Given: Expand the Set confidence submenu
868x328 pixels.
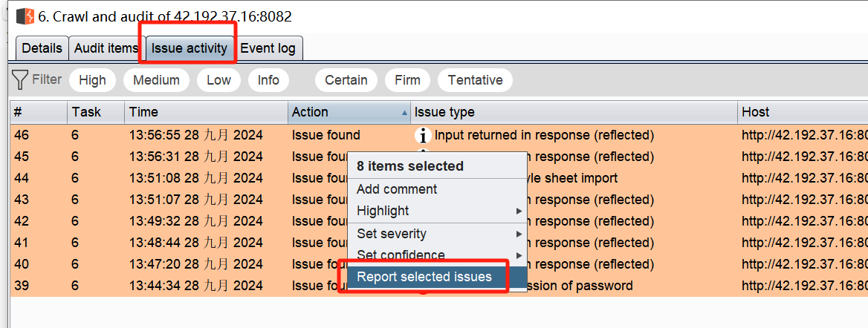Looking at the screenshot, I should pos(438,255).
